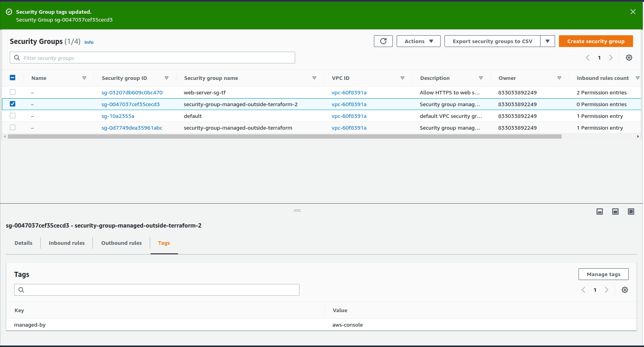Click Export security groups to CSV

click(492, 41)
